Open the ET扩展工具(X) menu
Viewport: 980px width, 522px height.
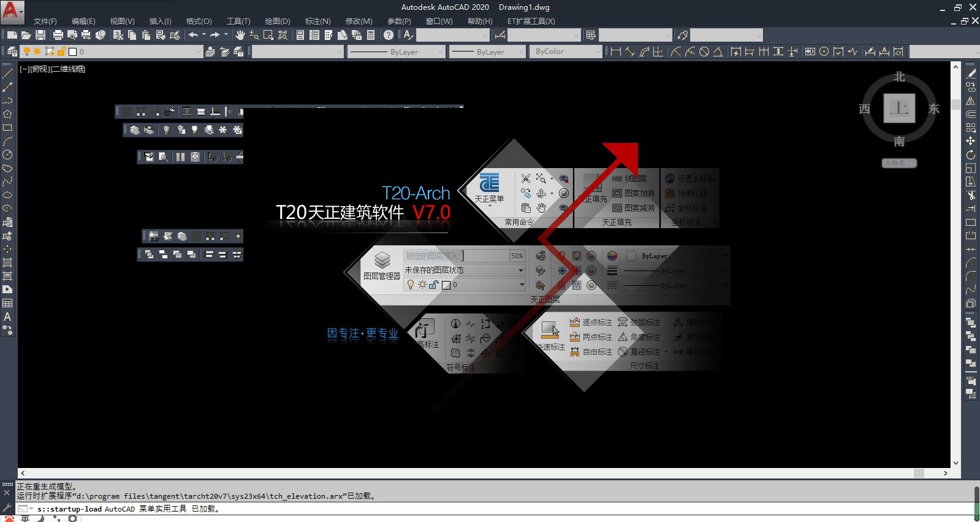pyautogui.click(x=531, y=21)
